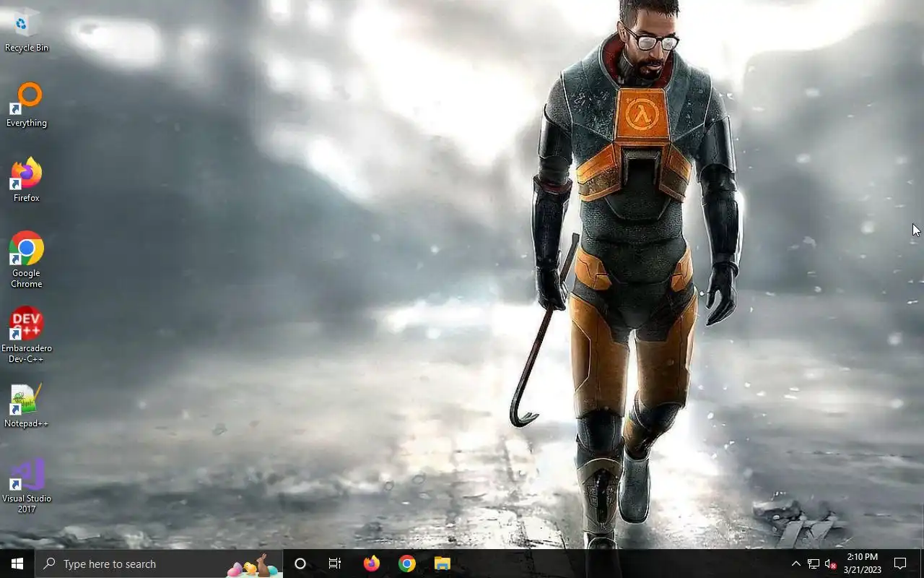Screen dimensions: 924x578
Task: Select the Embarcadero Dev-C++ desktop icon
Action: click(27, 335)
